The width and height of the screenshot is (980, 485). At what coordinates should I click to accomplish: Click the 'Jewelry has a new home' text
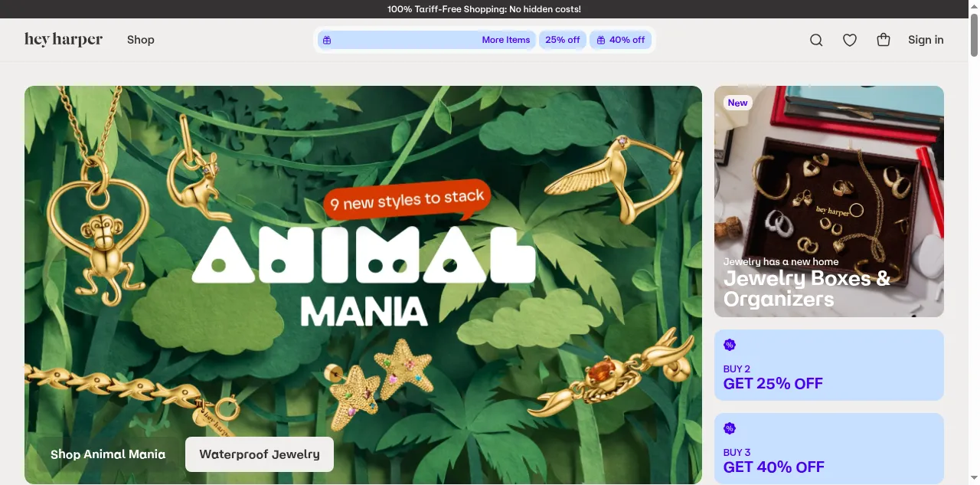pos(781,261)
